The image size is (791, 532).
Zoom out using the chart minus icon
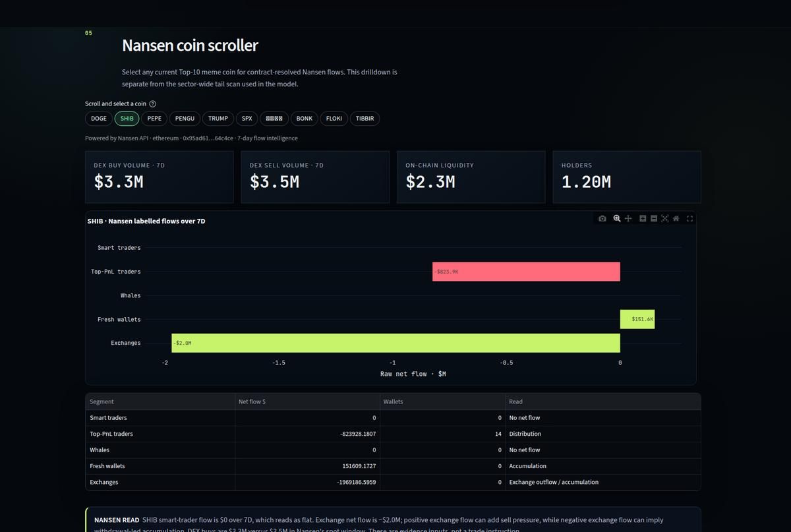pos(654,218)
